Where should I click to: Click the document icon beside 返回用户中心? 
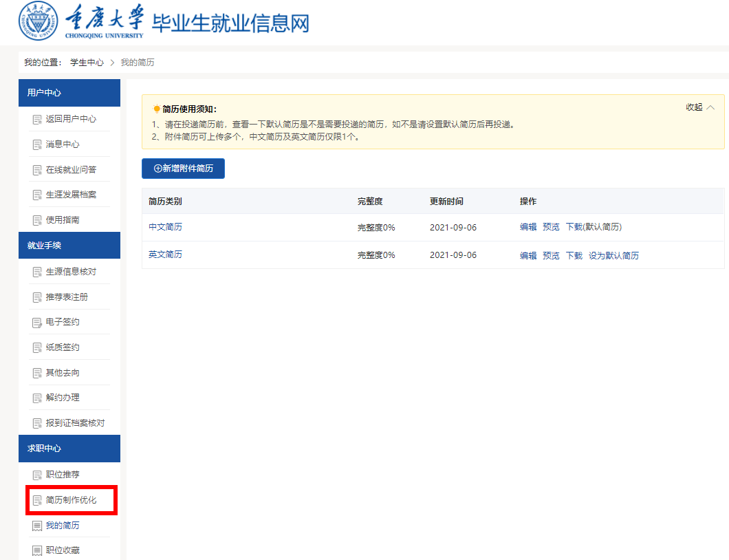[x=37, y=120]
